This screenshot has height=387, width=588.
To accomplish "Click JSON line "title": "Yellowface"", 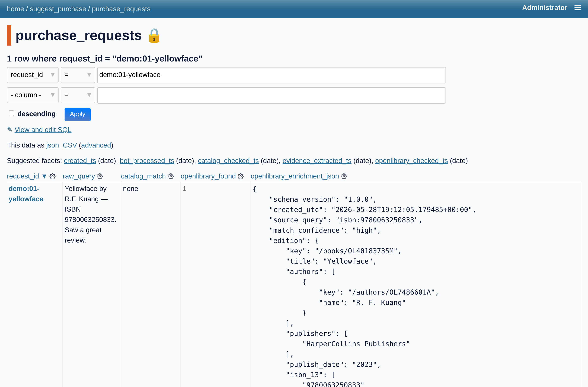I will 331,261.
